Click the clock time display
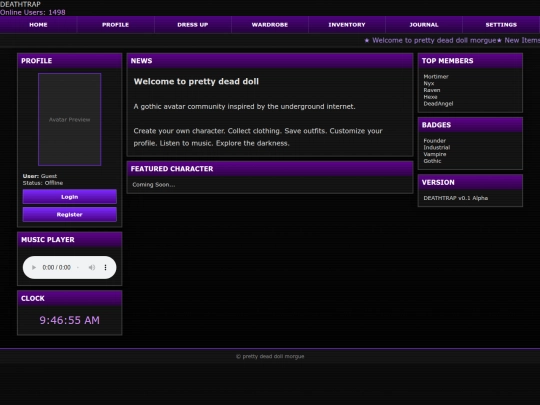This screenshot has height=405, width=540. coord(70,320)
